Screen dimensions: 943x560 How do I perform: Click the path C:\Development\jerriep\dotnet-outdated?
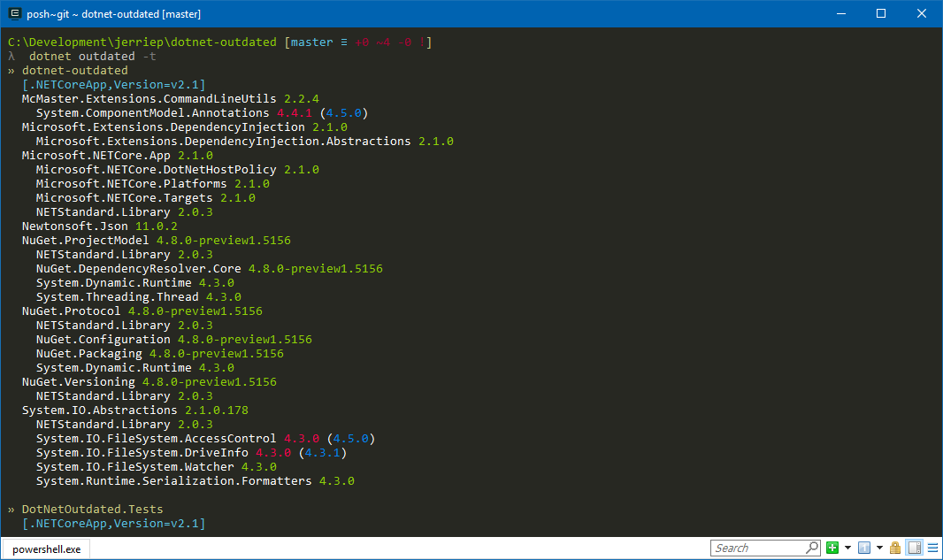[x=142, y=42]
